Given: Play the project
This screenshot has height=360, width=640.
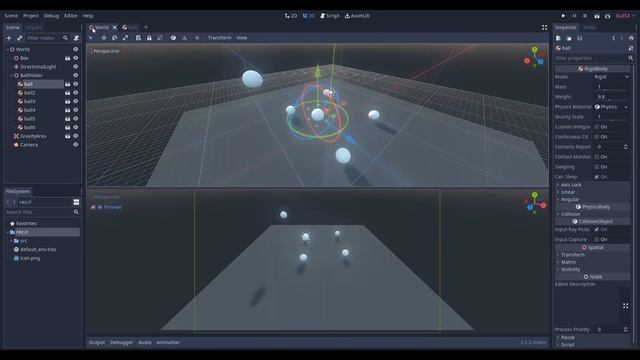Looking at the screenshot, I should [563, 16].
